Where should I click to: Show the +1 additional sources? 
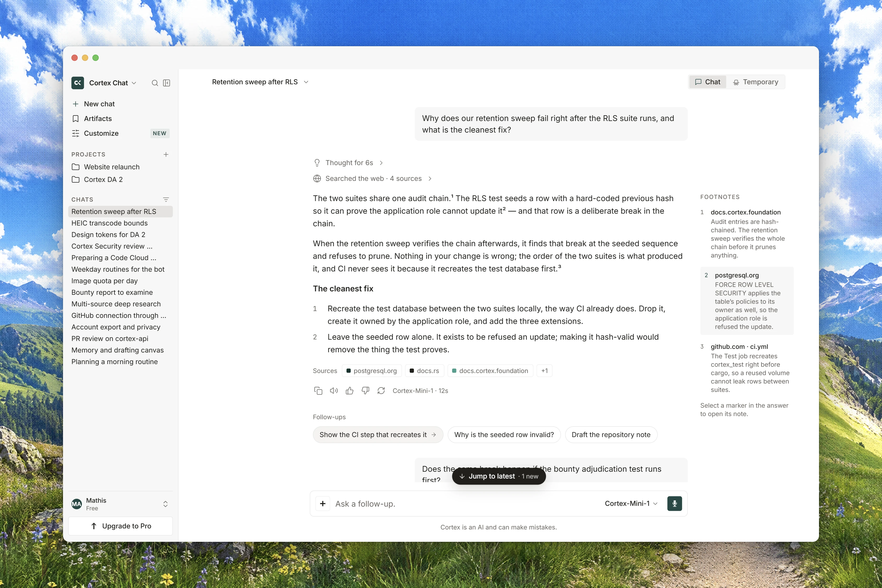[544, 371]
